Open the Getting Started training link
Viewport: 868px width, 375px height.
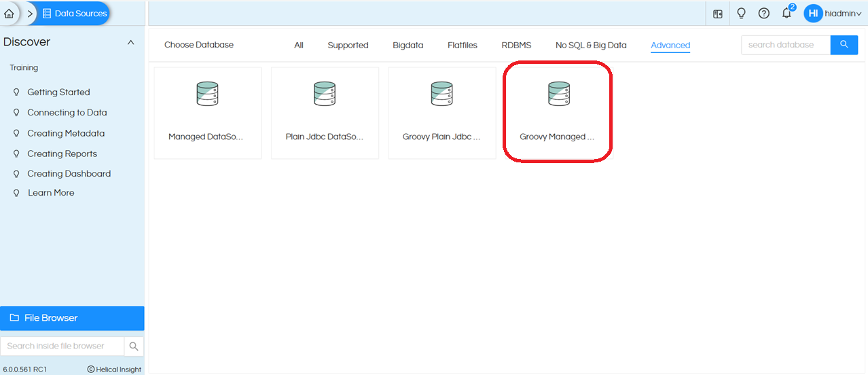58,92
